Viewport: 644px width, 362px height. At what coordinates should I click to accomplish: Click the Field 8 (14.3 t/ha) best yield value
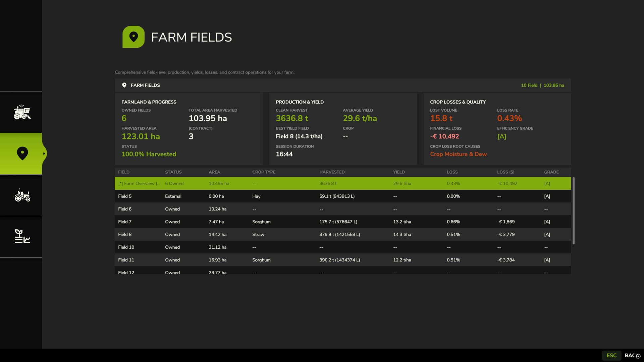pos(299,136)
